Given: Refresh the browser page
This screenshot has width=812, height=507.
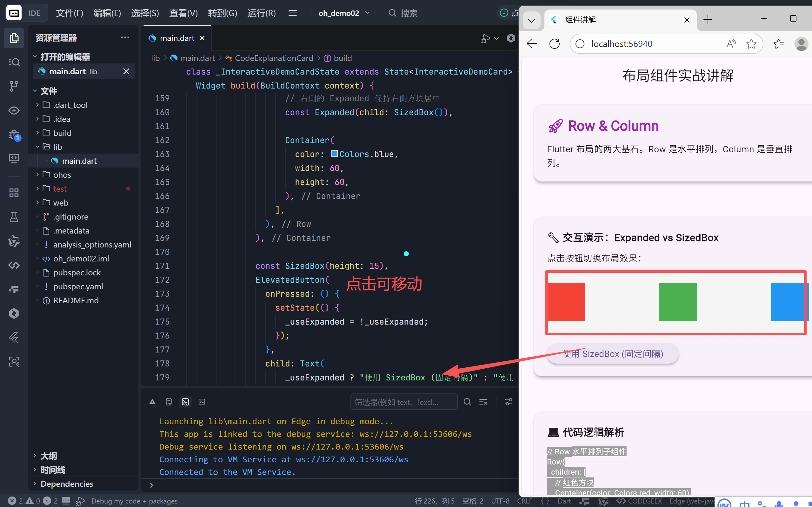Looking at the screenshot, I should pos(555,44).
